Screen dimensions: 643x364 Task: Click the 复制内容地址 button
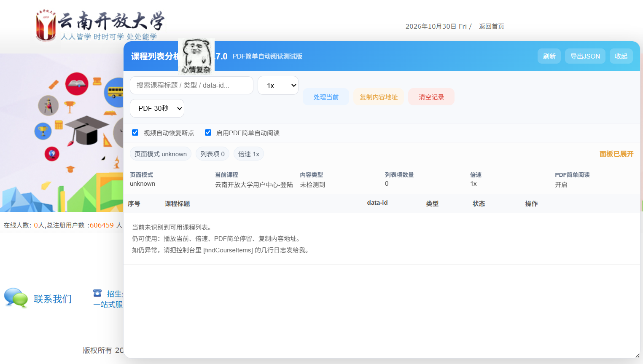pos(379,97)
